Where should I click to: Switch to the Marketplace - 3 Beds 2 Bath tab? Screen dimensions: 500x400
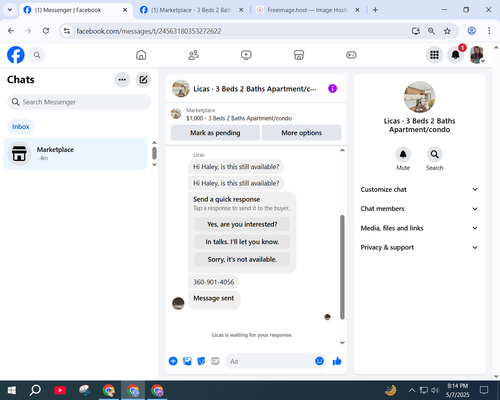click(191, 10)
